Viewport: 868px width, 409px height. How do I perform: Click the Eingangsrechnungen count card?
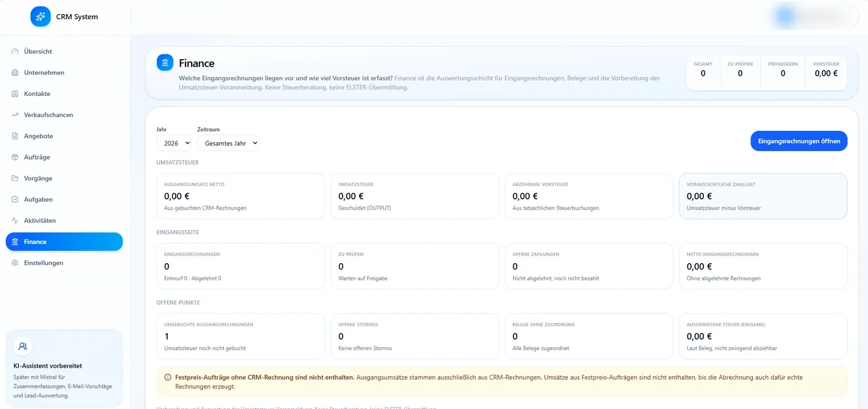coord(241,266)
